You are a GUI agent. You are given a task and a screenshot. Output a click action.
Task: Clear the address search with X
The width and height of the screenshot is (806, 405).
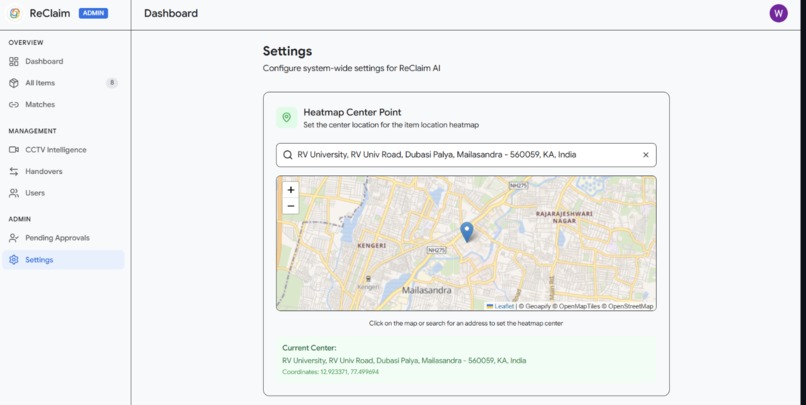point(646,155)
